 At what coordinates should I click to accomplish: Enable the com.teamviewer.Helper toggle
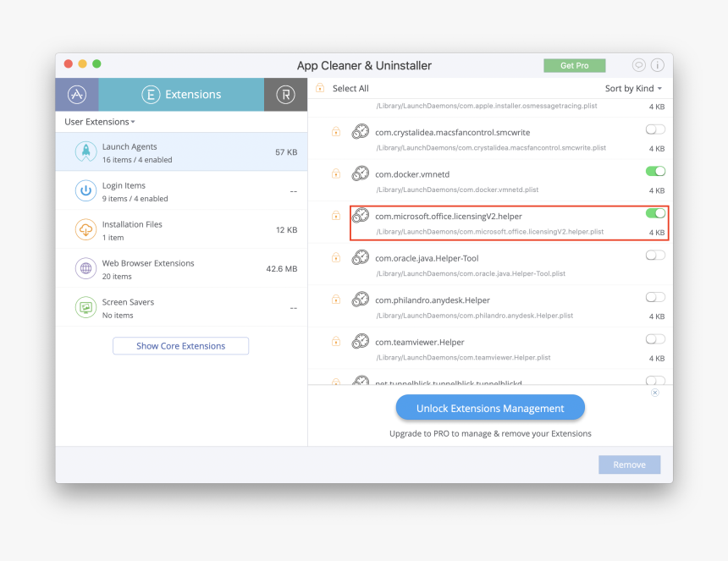click(655, 339)
